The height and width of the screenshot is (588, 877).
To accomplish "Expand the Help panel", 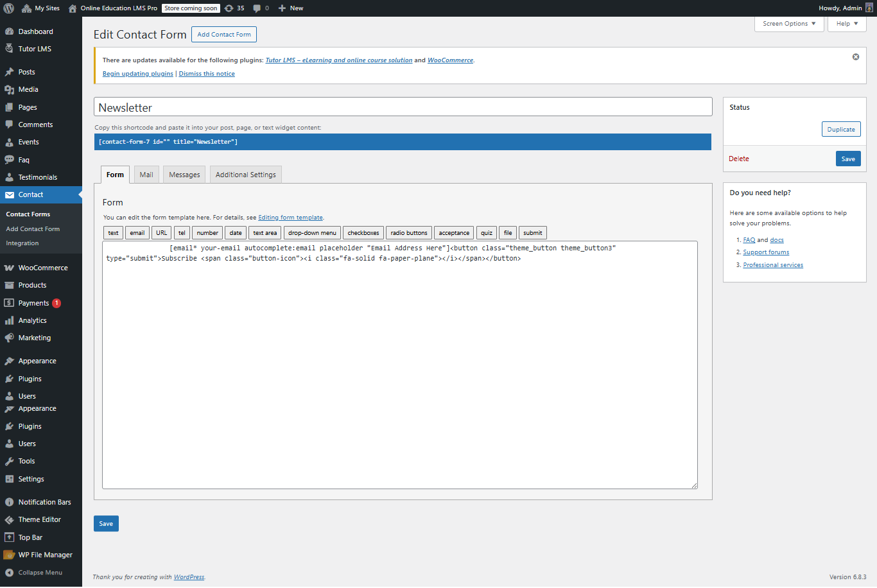I will (x=846, y=23).
